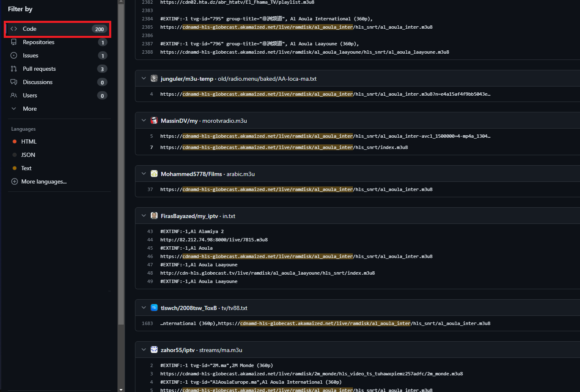Open the junguler/m3u-temp repository link
This screenshot has width=580, height=392.
point(187,79)
